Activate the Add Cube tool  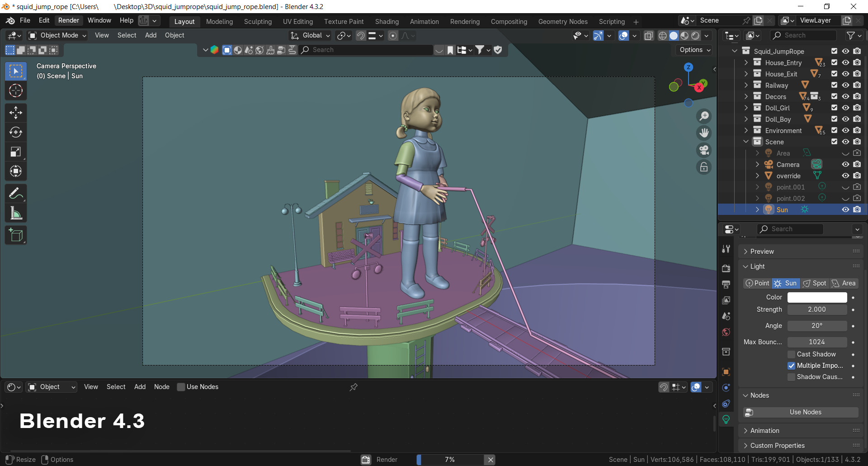click(x=16, y=235)
